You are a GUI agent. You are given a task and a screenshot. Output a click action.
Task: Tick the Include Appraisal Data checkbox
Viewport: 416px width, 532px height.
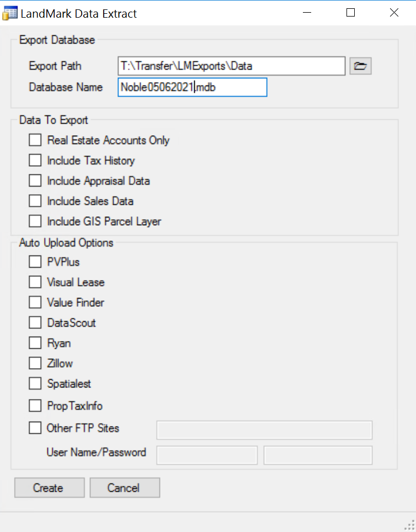pyautogui.click(x=35, y=180)
